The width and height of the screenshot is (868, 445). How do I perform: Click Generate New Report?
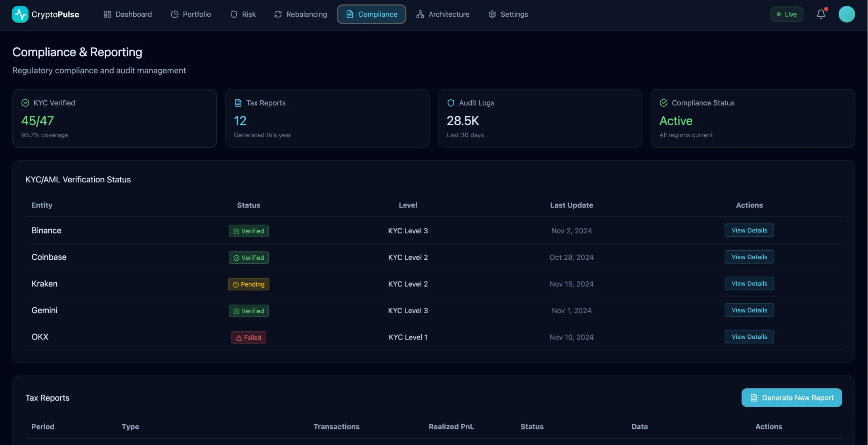pos(791,397)
